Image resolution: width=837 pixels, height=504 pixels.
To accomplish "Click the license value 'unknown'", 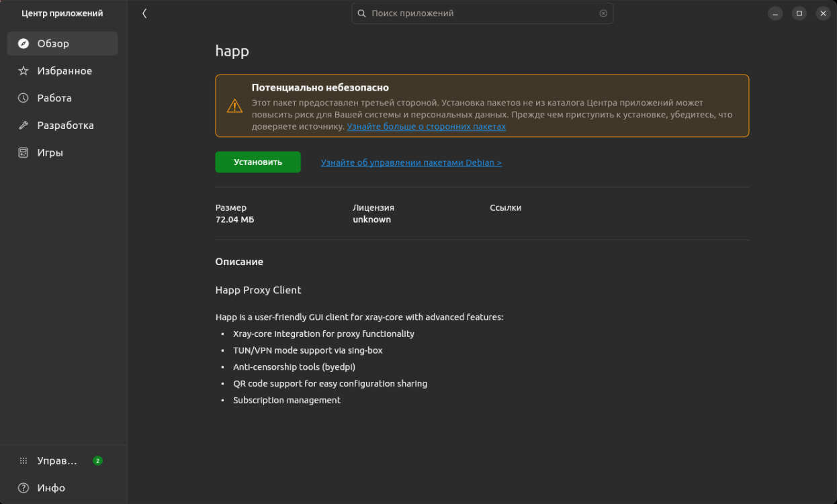I will tap(371, 219).
